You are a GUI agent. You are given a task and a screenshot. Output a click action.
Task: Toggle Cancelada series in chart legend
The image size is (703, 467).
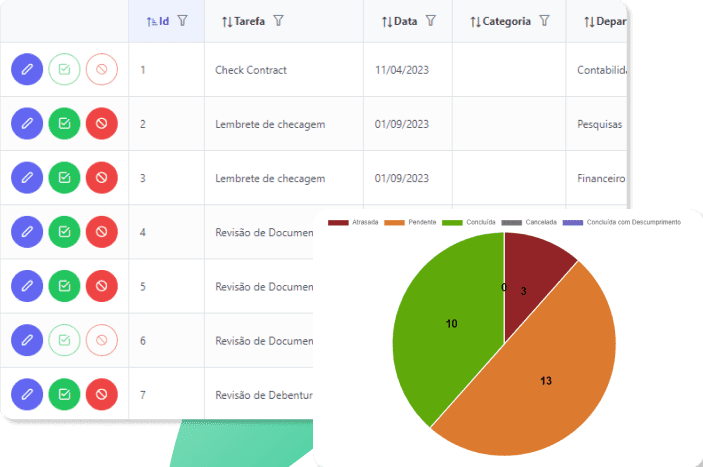click(529, 222)
